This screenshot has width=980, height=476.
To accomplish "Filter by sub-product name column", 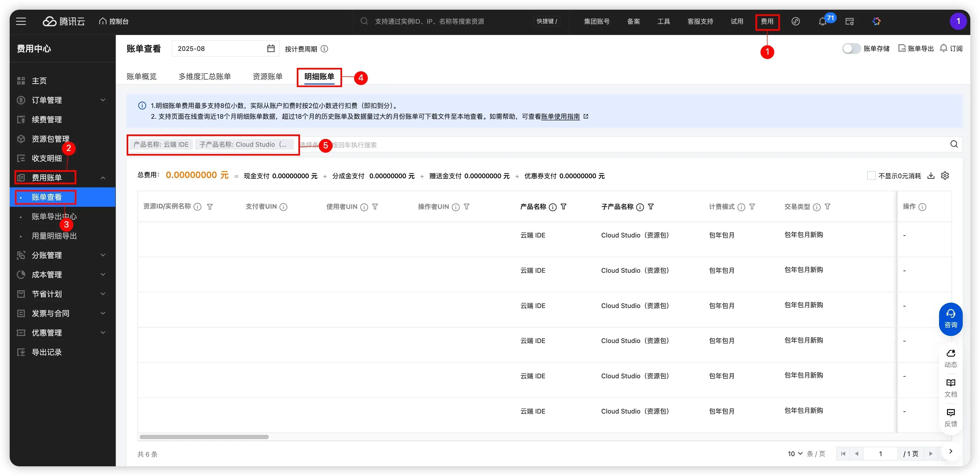I will coord(651,207).
